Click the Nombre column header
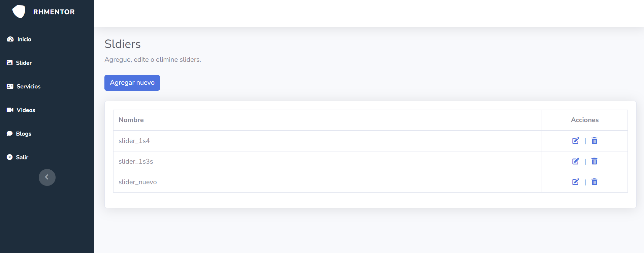This screenshot has width=644, height=253. (131, 120)
